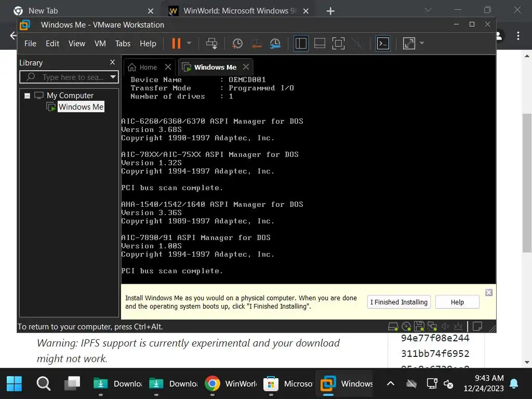Click the sound card status icon

[x=445, y=326]
